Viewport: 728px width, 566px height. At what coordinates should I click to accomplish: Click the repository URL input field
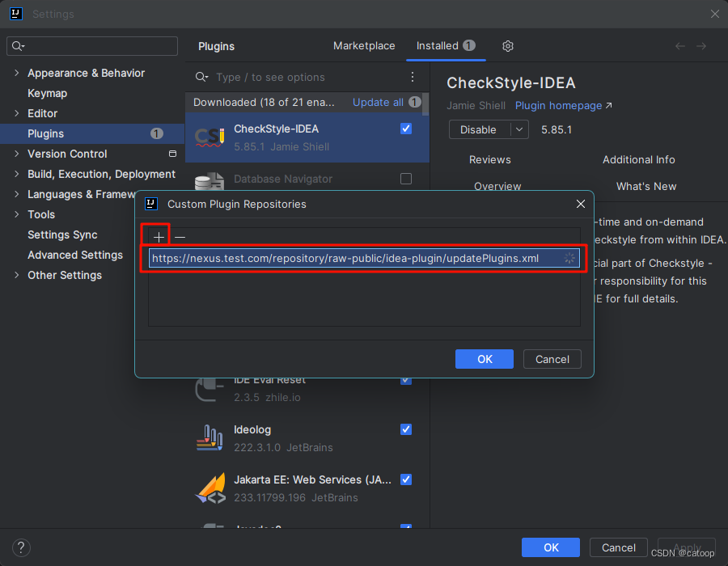point(364,259)
